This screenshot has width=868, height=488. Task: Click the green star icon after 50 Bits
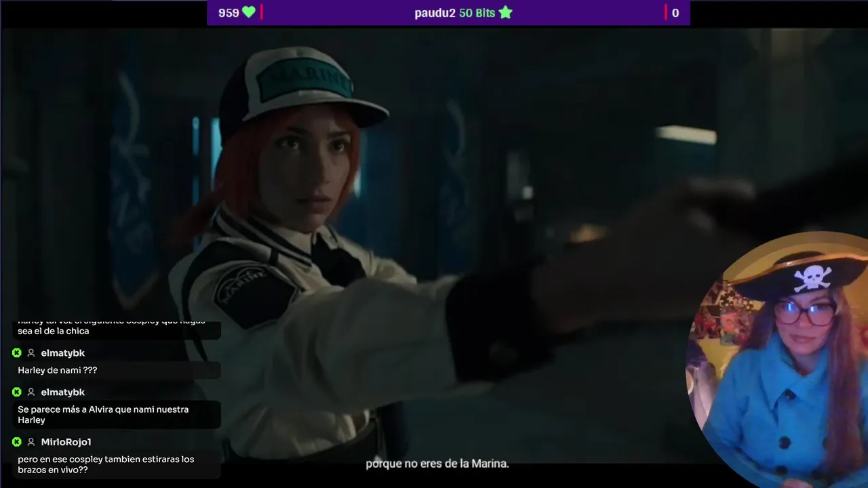tap(505, 12)
